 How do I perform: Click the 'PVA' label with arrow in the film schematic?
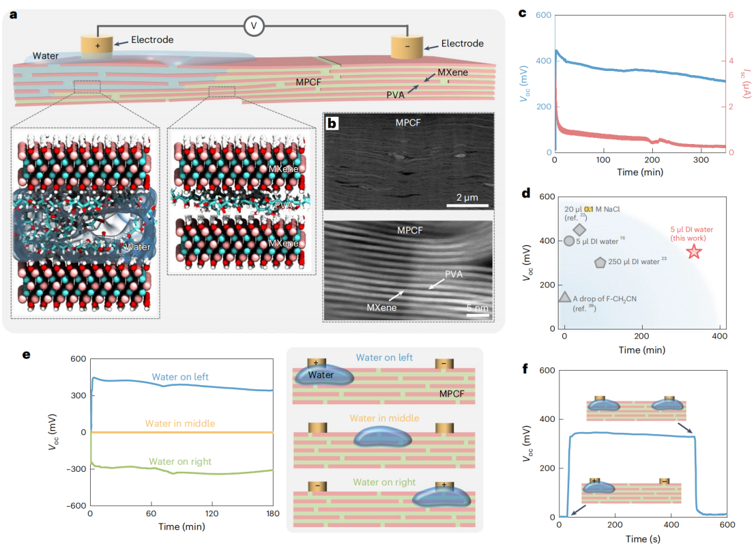tap(395, 95)
